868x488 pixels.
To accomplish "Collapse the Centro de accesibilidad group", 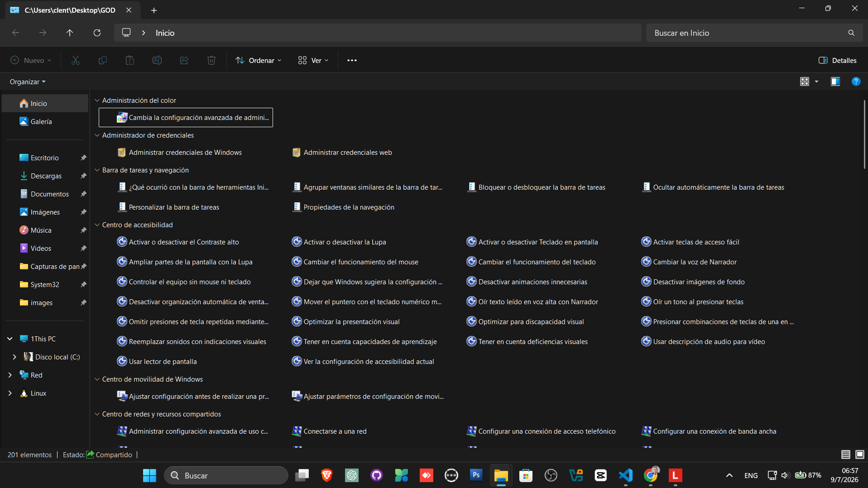I will pyautogui.click(x=97, y=225).
